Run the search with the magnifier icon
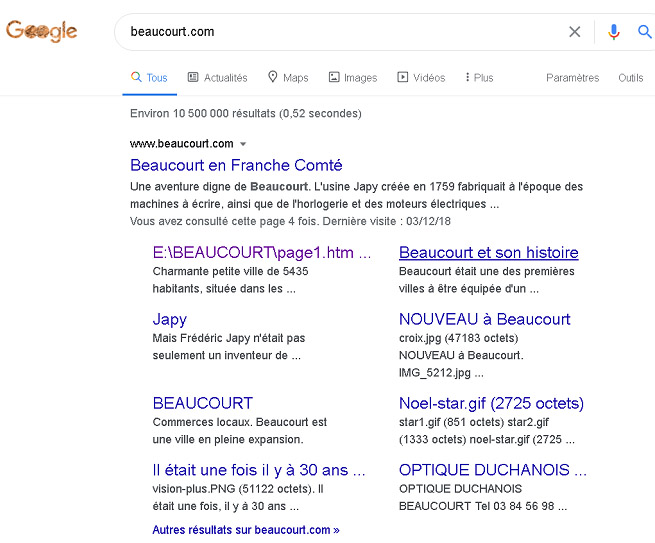Screen dimensions: 655x543 tap(645, 31)
